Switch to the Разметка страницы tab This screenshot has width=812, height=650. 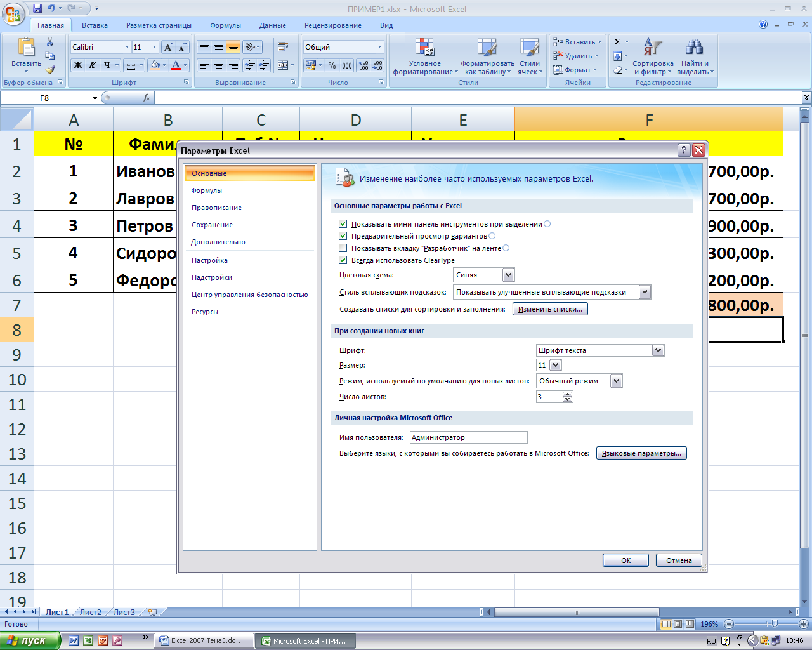(159, 25)
